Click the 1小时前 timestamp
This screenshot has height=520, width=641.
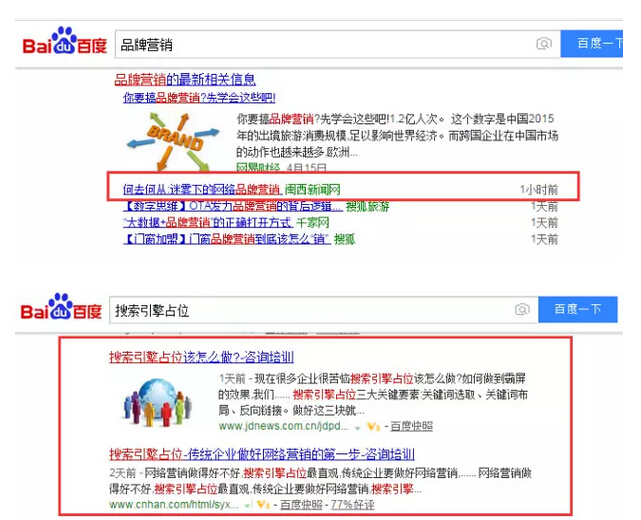(x=539, y=190)
